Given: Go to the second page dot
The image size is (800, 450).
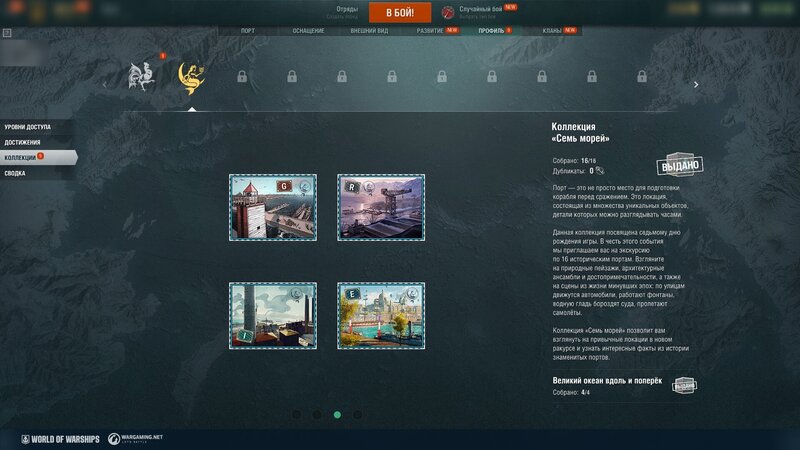Looking at the screenshot, I should [317, 415].
